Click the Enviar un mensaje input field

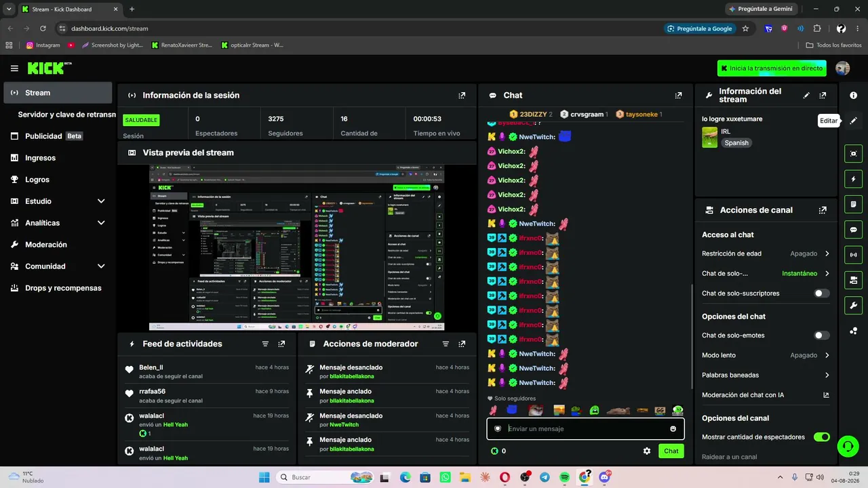coord(585,429)
